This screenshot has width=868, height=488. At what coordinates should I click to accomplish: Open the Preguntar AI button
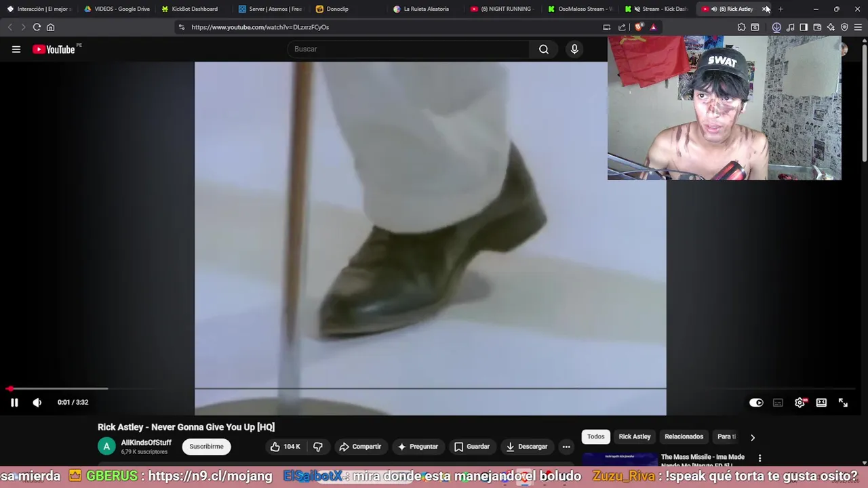[x=418, y=447]
